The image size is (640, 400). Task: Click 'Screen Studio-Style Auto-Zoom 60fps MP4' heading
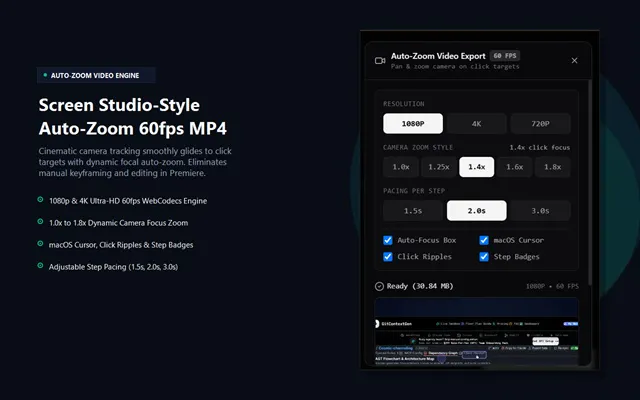(133, 117)
